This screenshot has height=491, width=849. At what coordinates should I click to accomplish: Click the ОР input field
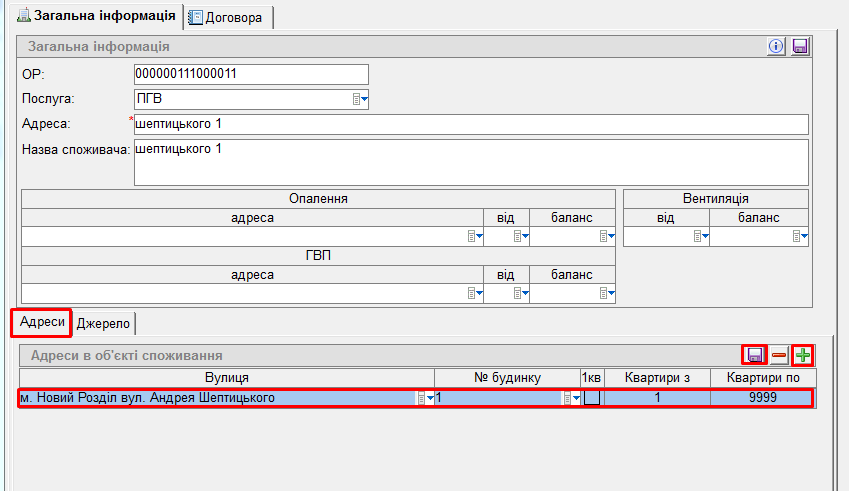point(250,75)
